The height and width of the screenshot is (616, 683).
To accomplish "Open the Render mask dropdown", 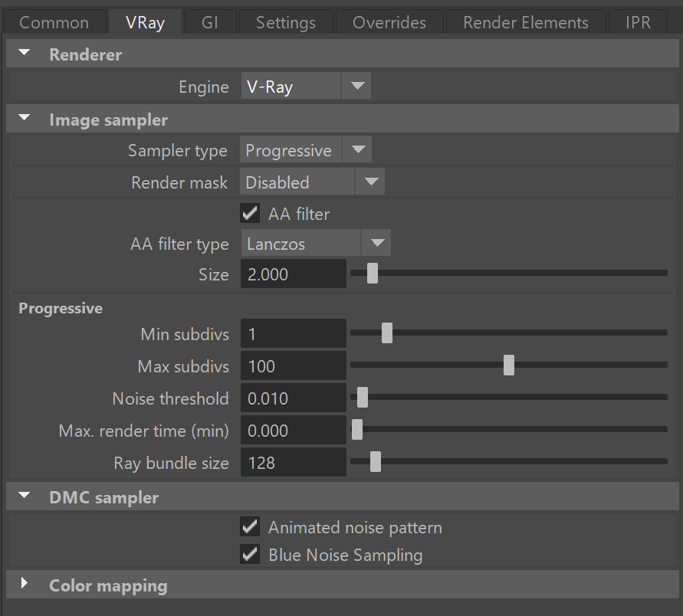I will (312, 182).
